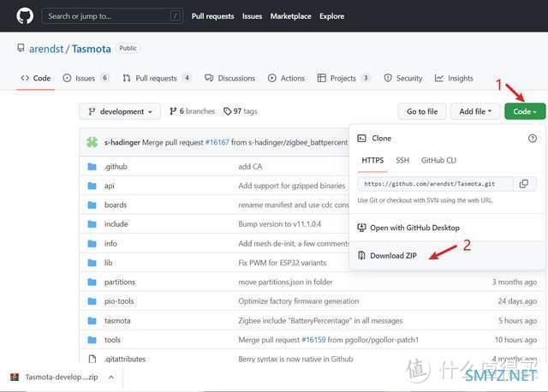Click the GitHub Desktop icon

pos(361,228)
